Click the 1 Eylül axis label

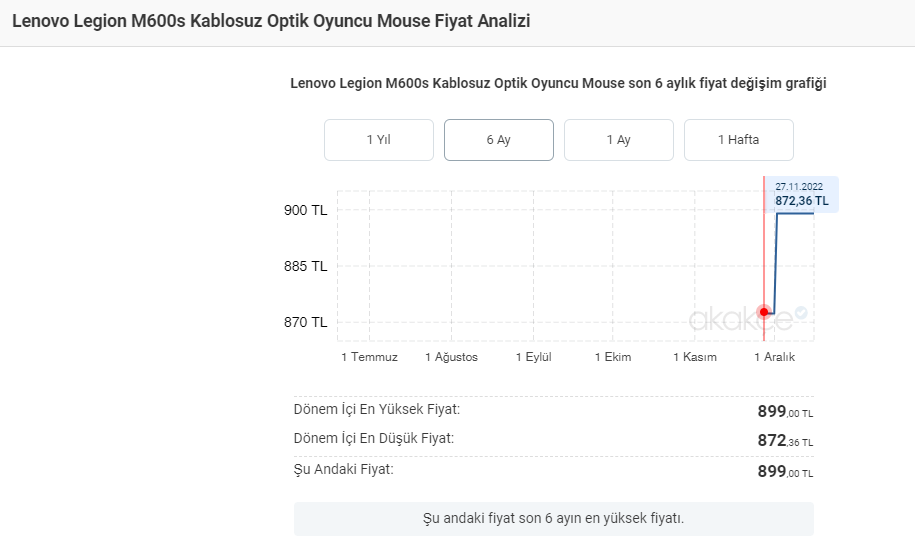tap(533, 357)
